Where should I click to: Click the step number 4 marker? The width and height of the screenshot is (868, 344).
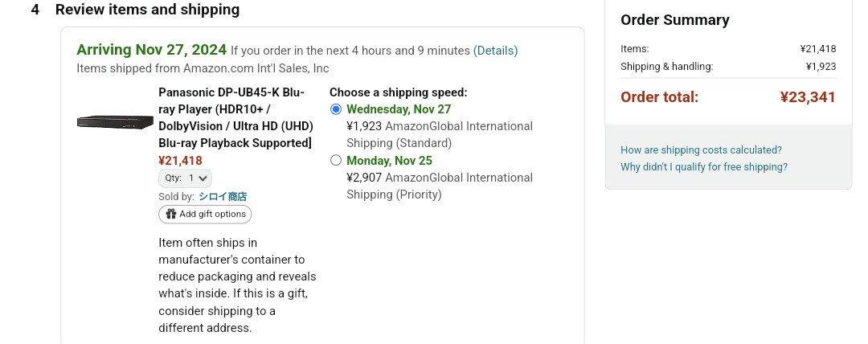35,10
